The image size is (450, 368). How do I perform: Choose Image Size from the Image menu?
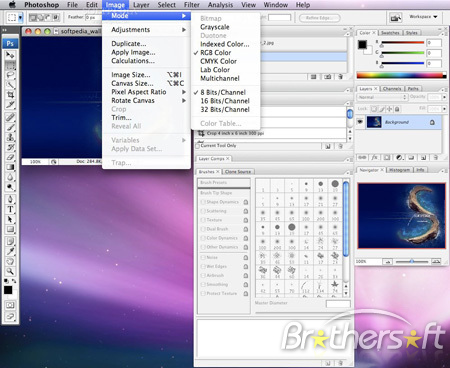pos(148,75)
